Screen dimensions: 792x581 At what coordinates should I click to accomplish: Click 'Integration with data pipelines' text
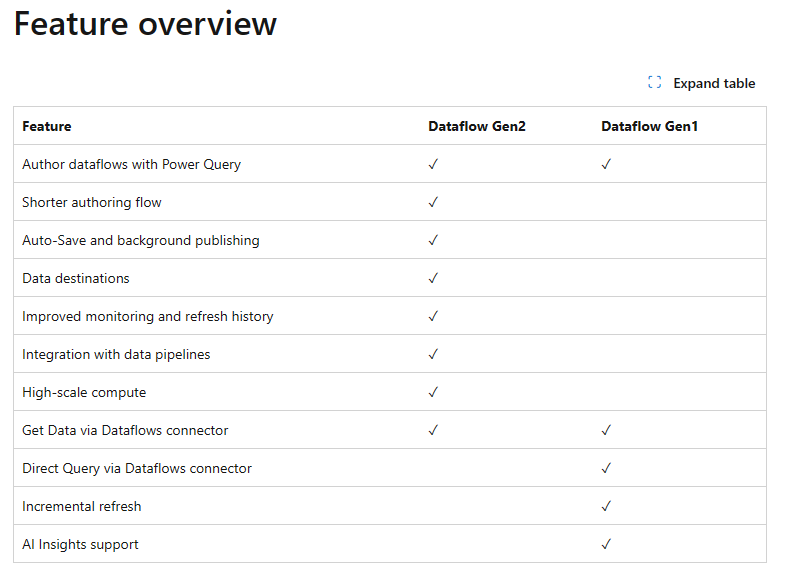[x=116, y=355]
